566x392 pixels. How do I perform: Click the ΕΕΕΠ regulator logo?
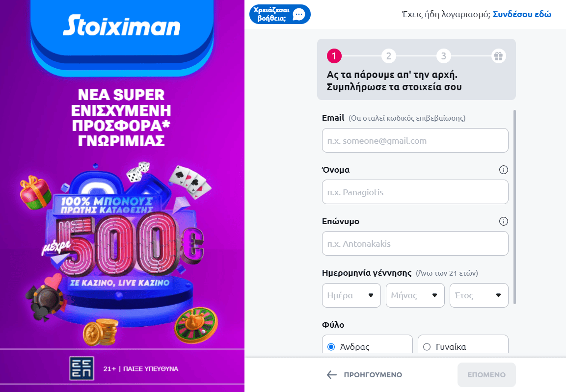click(x=81, y=368)
